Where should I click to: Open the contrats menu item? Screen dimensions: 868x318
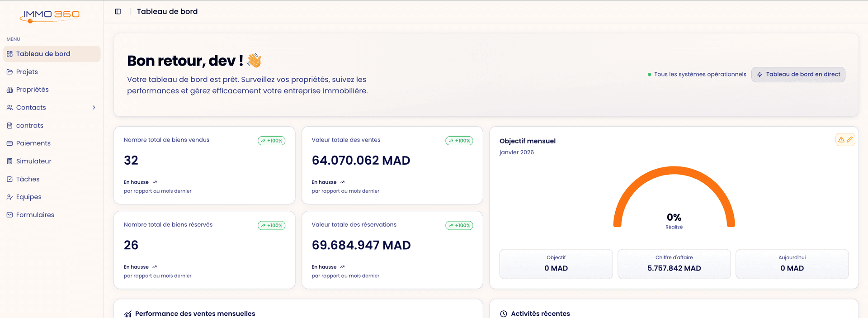tap(30, 126)
